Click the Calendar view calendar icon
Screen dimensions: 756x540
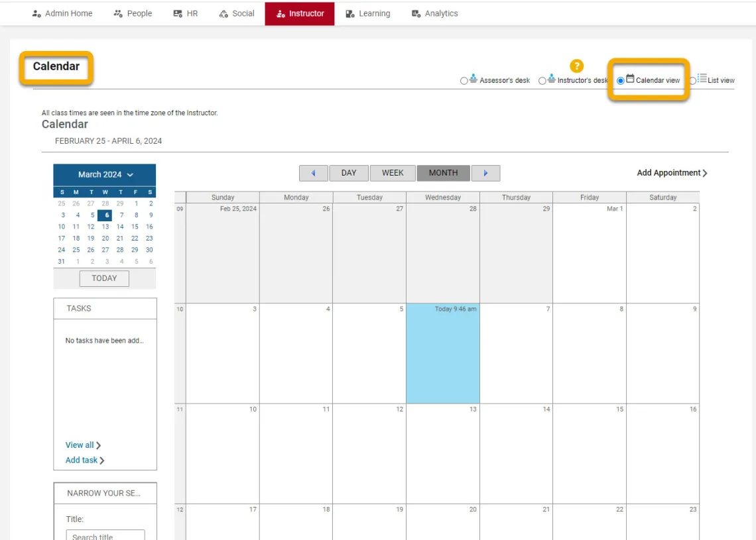coord(630,78)
